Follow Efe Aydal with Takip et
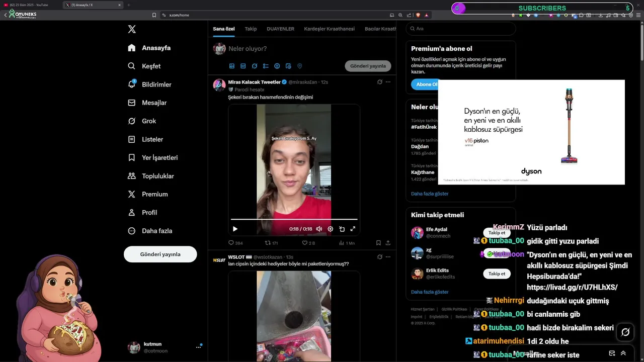 point(497,233)
